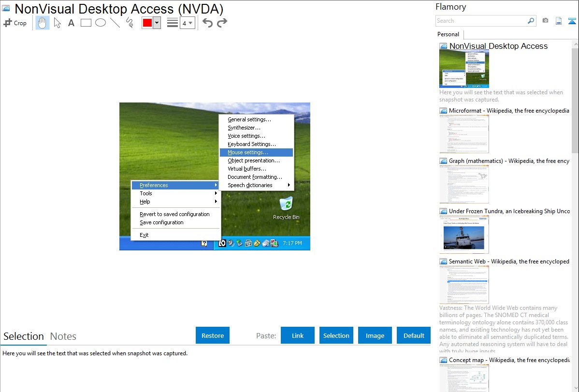Click the document page icon in Flamory header
Screen dimensions: 579x392
[559, 21]
